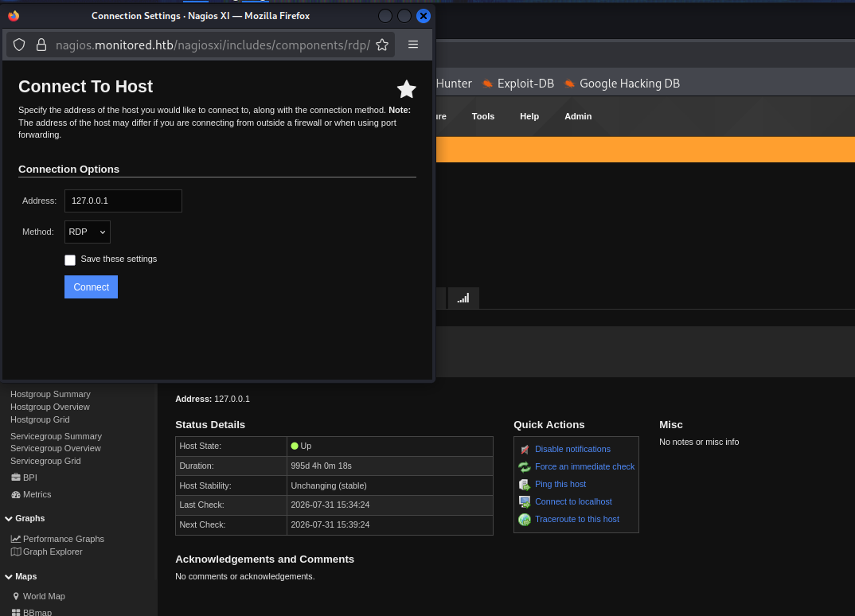Click the Next Check time 2026-07-31 15:39:24
The image size is (855, 616).
tap(330, 524)
